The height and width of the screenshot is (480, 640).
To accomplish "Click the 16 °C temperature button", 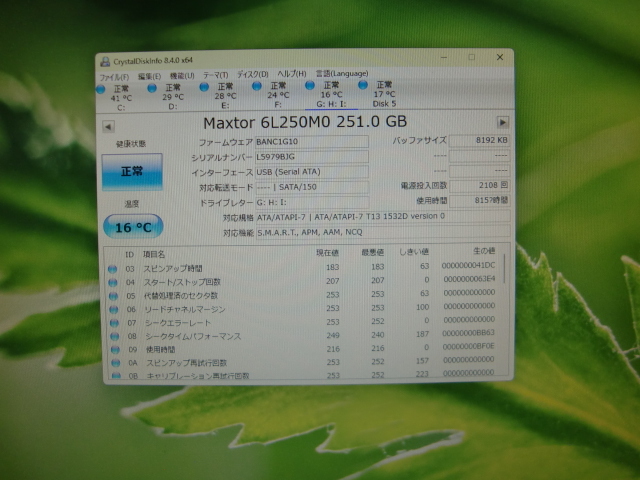I will tap(133, 227).
